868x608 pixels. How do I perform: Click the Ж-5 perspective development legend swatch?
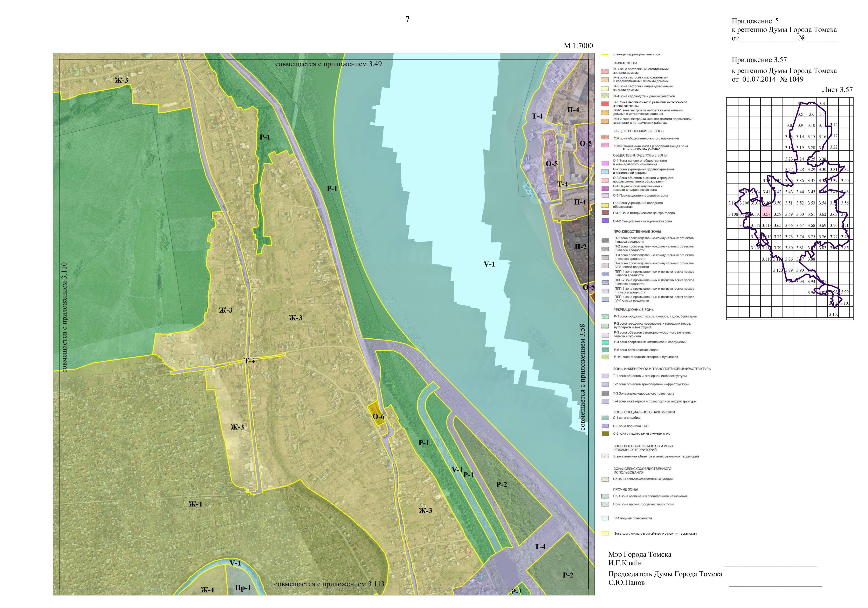(x=605, y=104)
